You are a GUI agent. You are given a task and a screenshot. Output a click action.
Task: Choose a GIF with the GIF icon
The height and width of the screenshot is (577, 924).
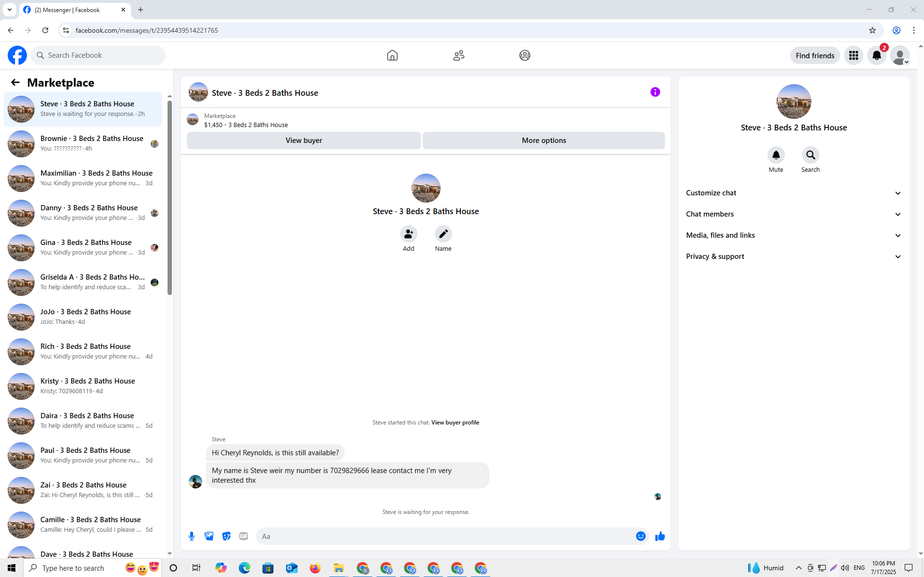[244, 536]
